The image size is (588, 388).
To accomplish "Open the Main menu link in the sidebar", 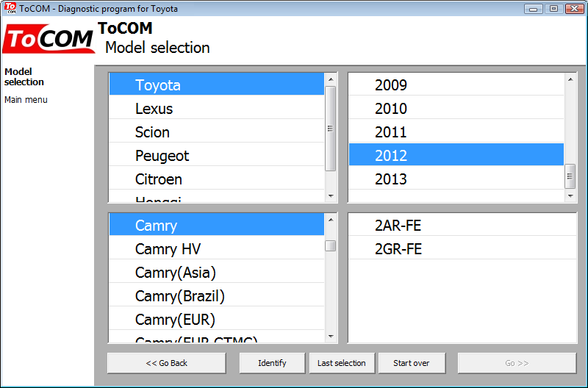I will click(26, 100).
